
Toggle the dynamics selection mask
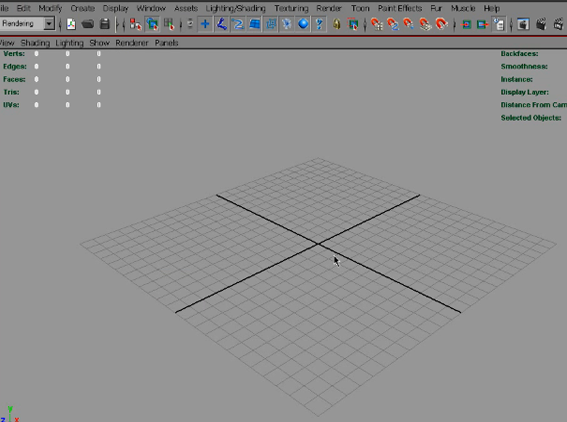287,24
